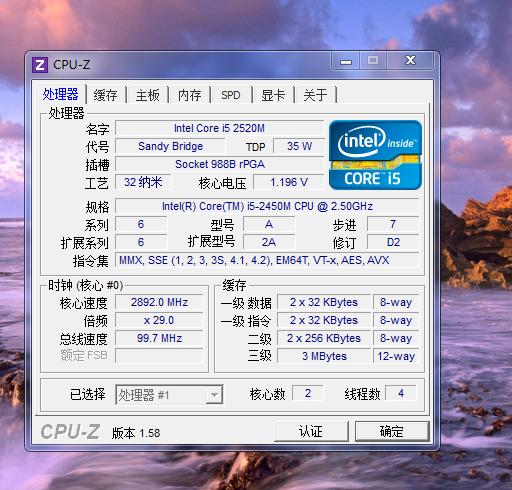This screenshot has width=512, height=490.
Task: Switch to the 内存 tab
Action: [x=190, y=95]
